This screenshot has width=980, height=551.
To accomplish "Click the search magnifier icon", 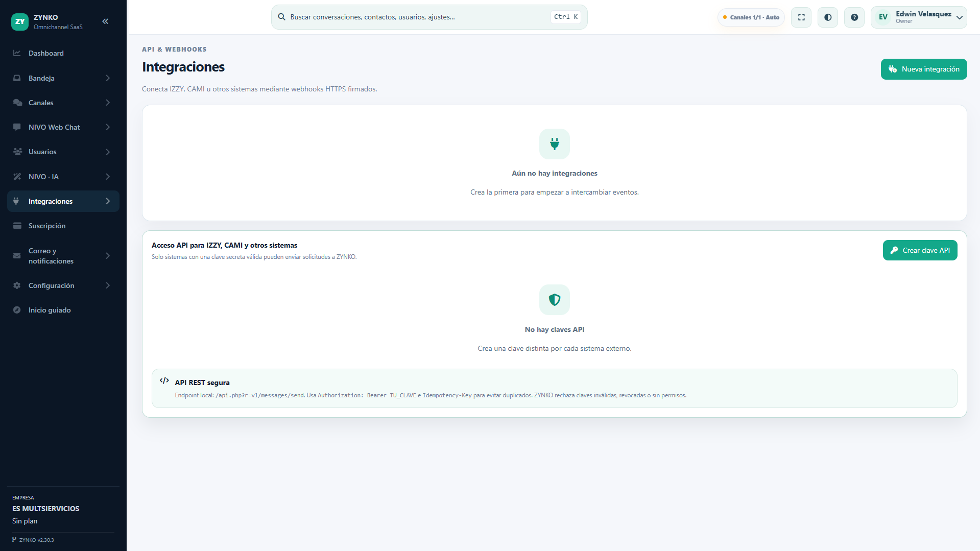I will click(281, 17).
